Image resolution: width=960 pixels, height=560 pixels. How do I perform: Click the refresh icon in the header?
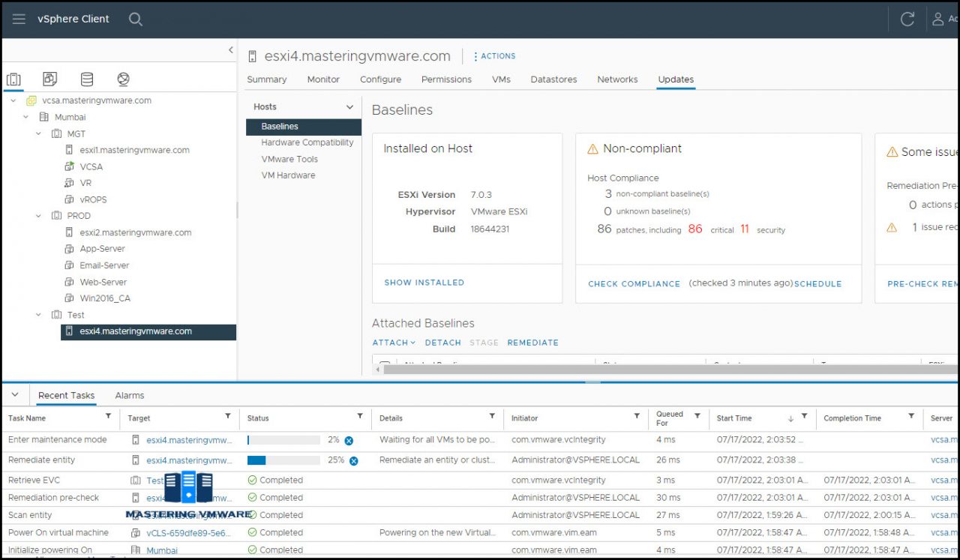point(907,19)
